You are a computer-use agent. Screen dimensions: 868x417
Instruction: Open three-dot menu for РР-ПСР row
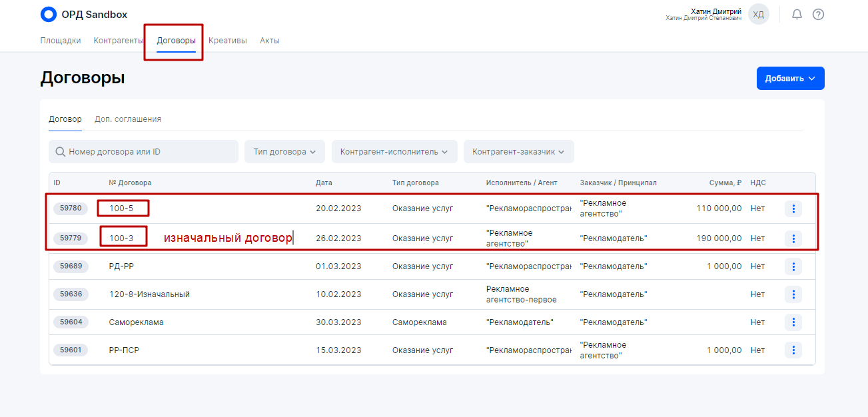[793, 350]
